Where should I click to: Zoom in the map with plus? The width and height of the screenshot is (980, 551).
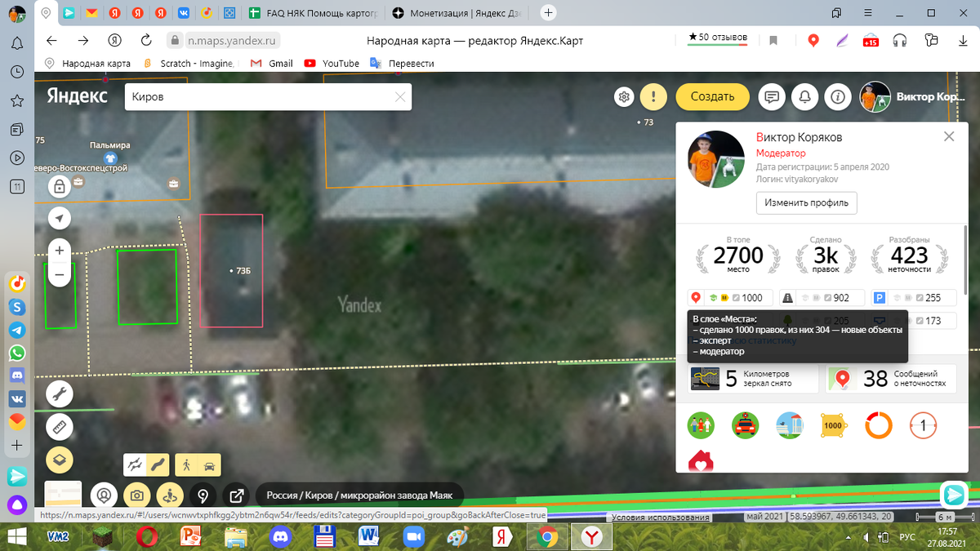(x=60, y=250)
